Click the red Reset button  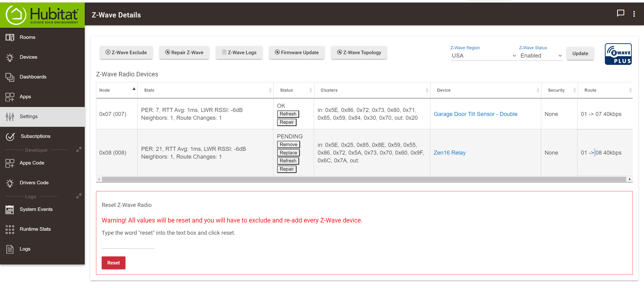pos(113,263)
